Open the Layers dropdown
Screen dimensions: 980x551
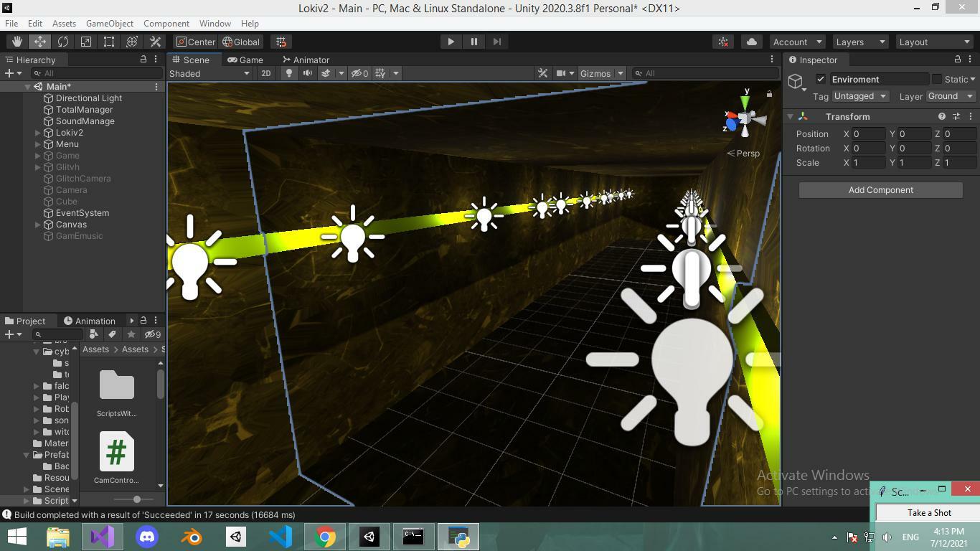click(859, 42)
